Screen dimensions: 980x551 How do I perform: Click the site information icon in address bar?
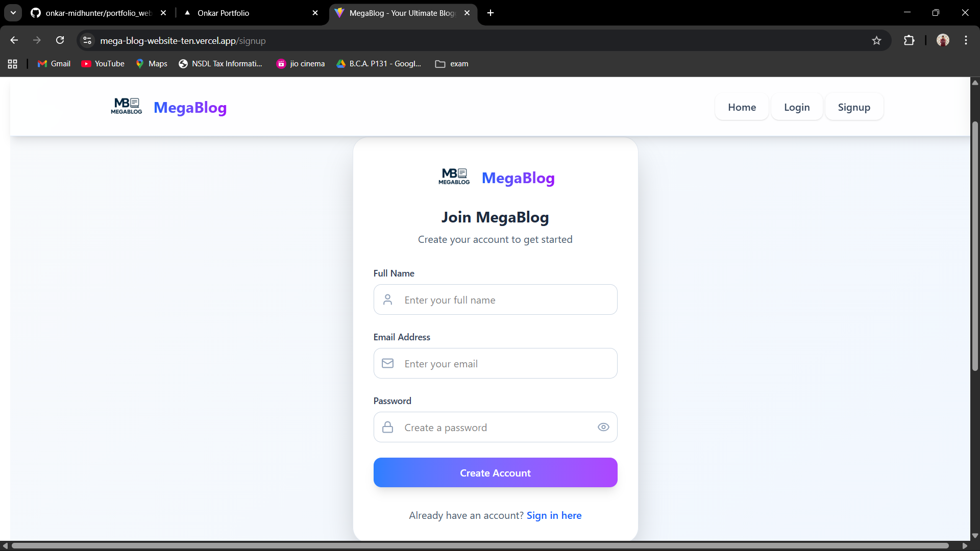87,41
